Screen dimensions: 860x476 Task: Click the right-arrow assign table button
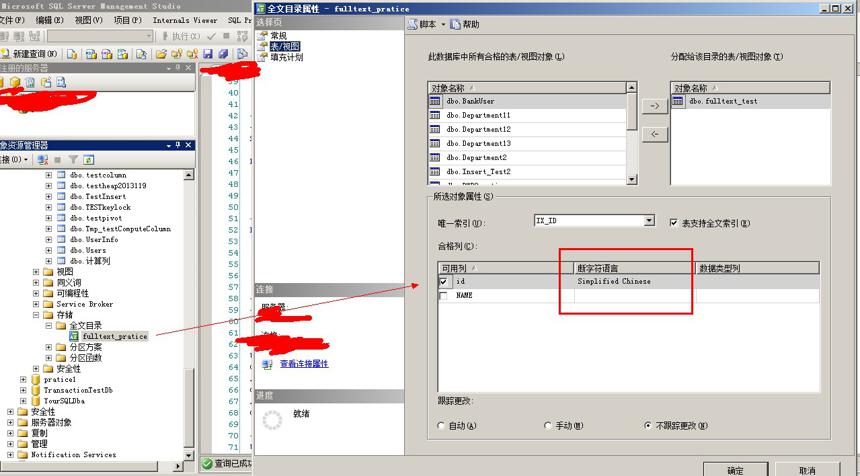(654, 106)
